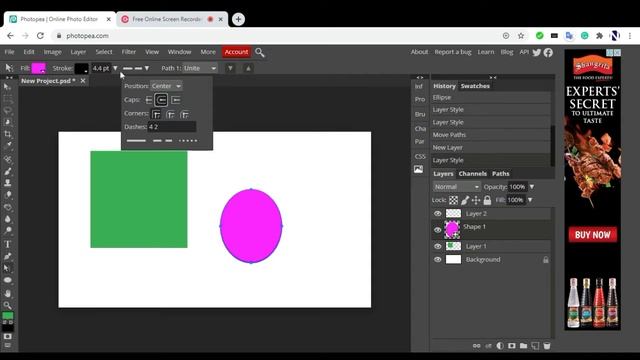Image resolution: width=640 pixels, height=360 pixels.
Task: Select butt cap style icon
Action: pos(149,100)
